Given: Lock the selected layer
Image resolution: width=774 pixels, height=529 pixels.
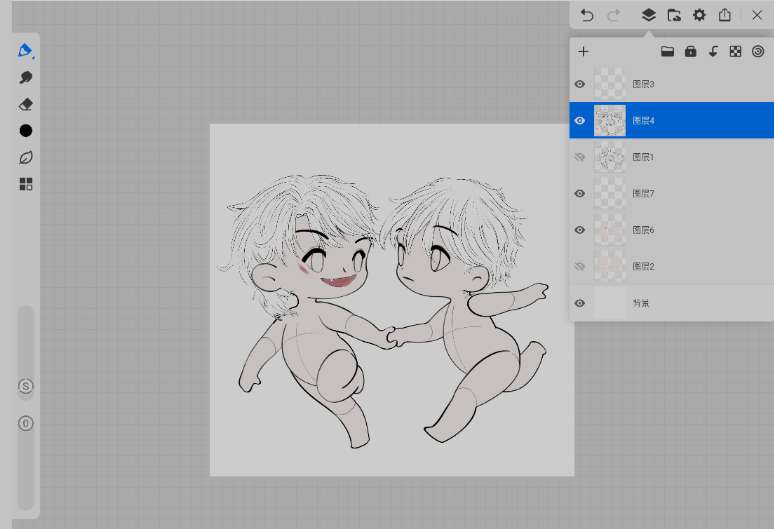Looking at the screenshot, I should [x=690, y=52].
